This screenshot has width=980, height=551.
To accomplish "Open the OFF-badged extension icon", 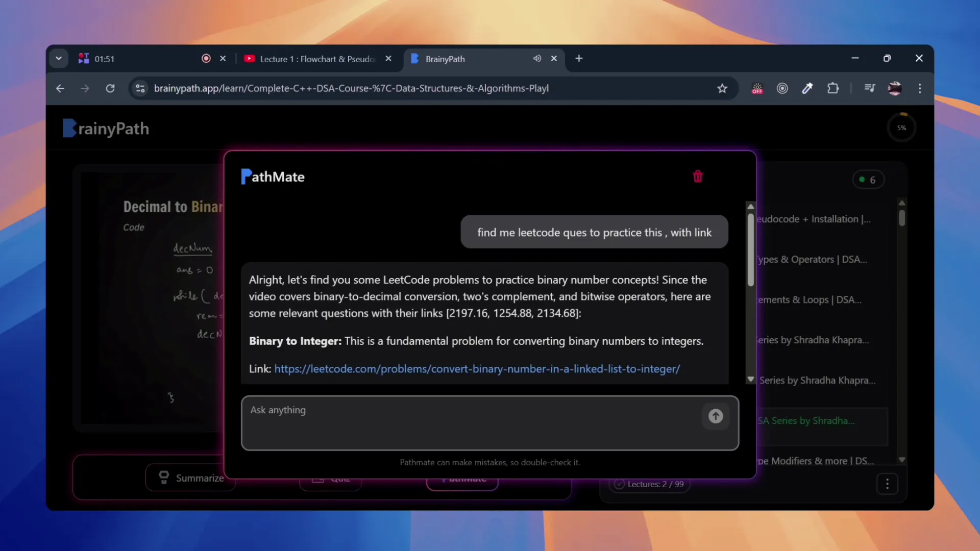I will tap(757, 88).
